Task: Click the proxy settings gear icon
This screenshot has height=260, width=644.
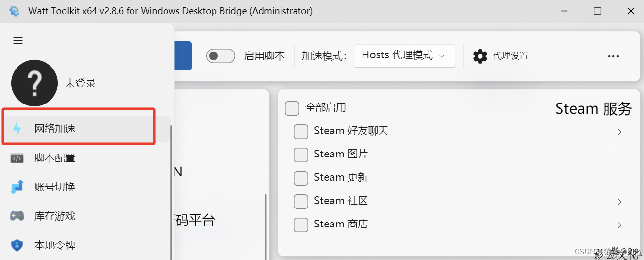Action: (x=480, y=56)
